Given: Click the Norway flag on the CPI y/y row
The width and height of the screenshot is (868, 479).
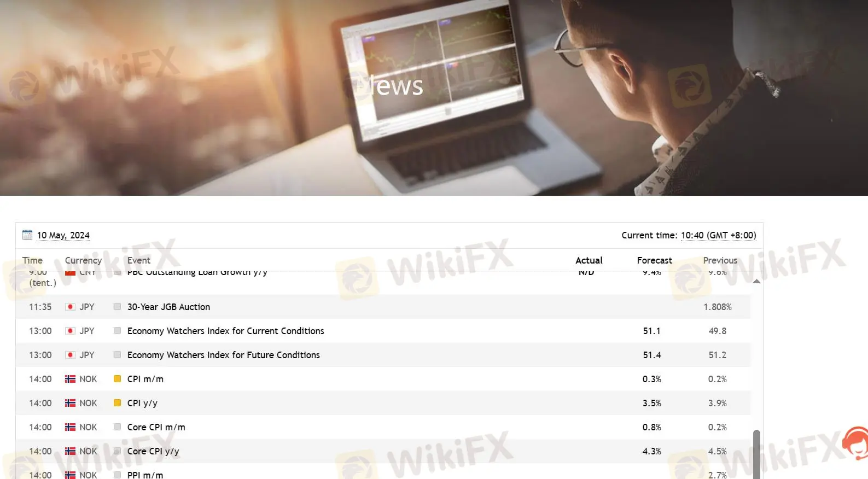Looking at the screenshot, I should coord(70,403).
